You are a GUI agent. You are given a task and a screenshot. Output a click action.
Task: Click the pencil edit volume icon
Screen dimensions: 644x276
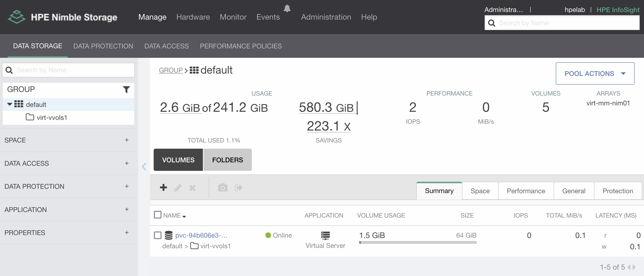tap(178, 188)
